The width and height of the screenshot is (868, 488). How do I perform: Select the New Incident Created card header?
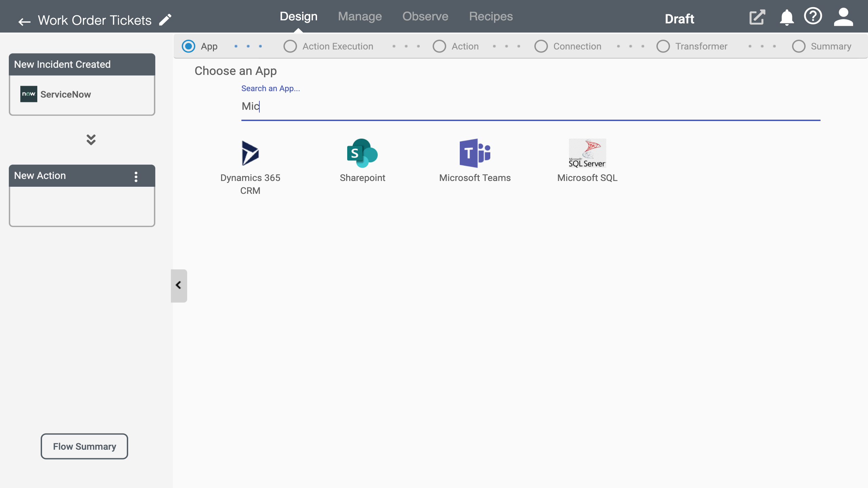pos(82,64)
